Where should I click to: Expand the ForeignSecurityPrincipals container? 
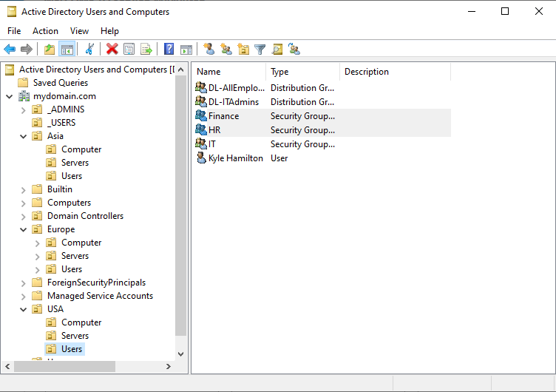pyautogui.click(x=24, y=283)
